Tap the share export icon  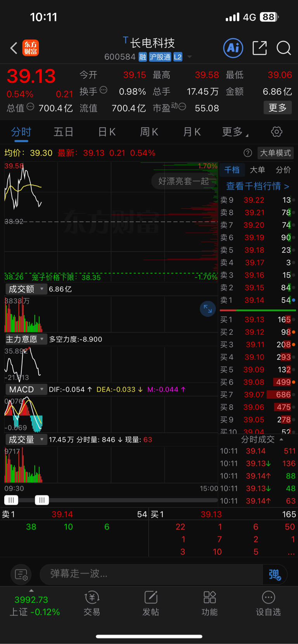click(260, 48)
